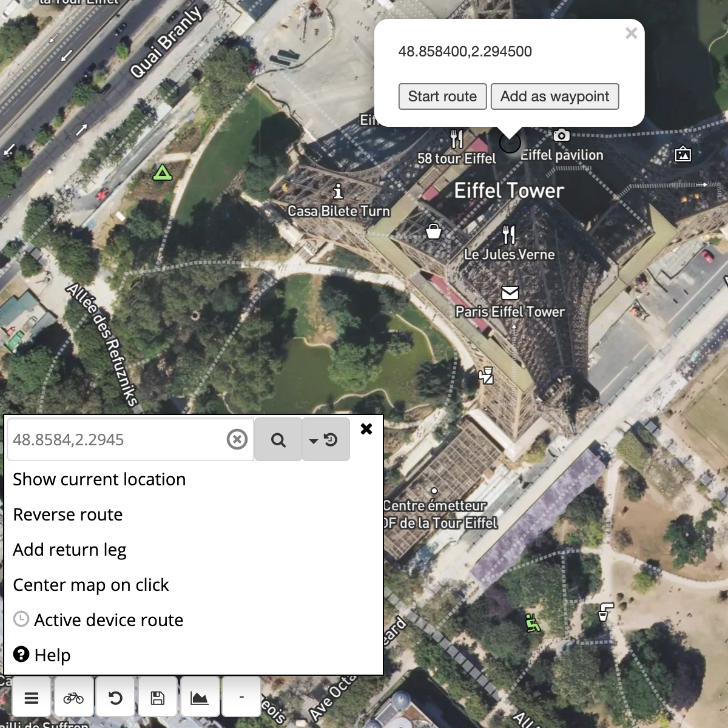Dismiss the coordinates popup
This screenshot has width=728, height=728.
(631, 33)
